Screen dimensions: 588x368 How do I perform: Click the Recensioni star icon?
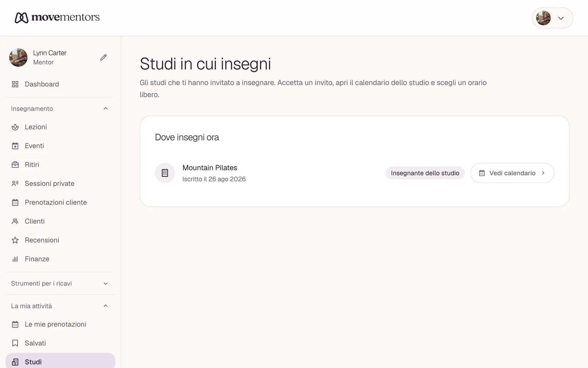click(x=15, y=240)
